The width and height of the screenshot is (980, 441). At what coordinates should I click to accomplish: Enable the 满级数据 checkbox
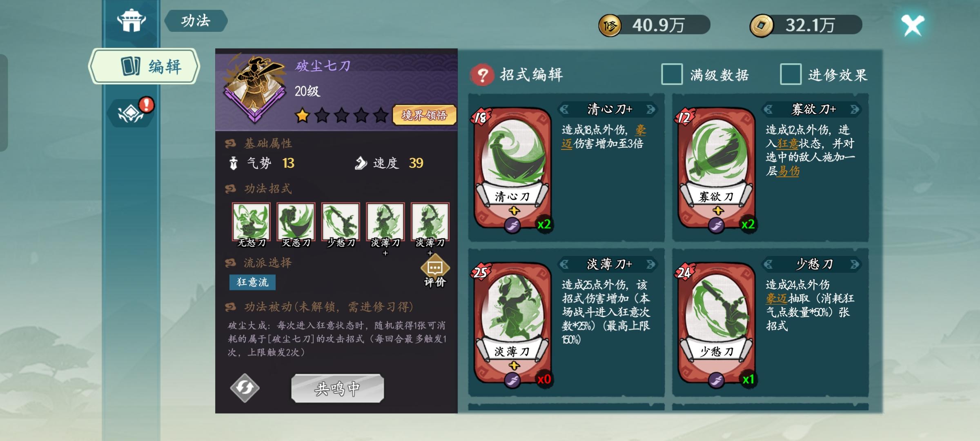(x=672, y=74)
